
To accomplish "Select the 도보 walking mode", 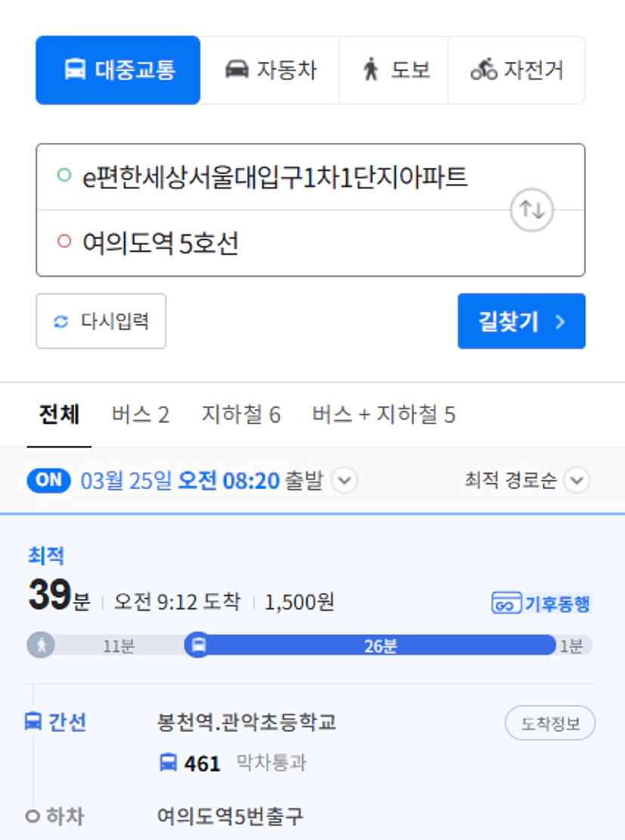I will (x=394, y=70).
